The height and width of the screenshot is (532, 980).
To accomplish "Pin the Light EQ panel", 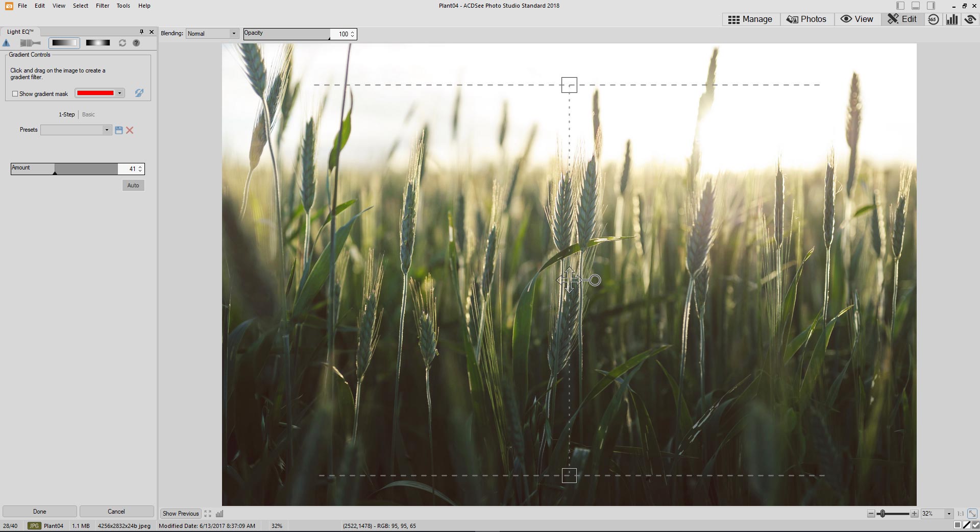I will tap(141, 32).
